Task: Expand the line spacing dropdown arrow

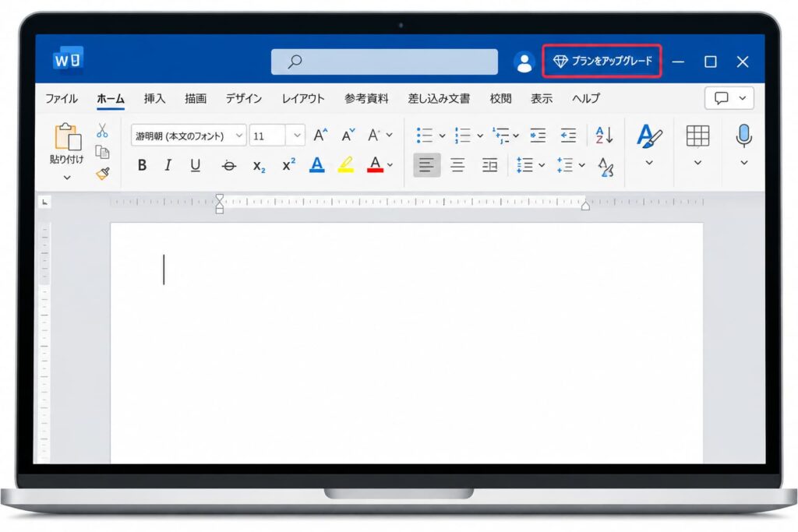Action: tap(542, 165)
